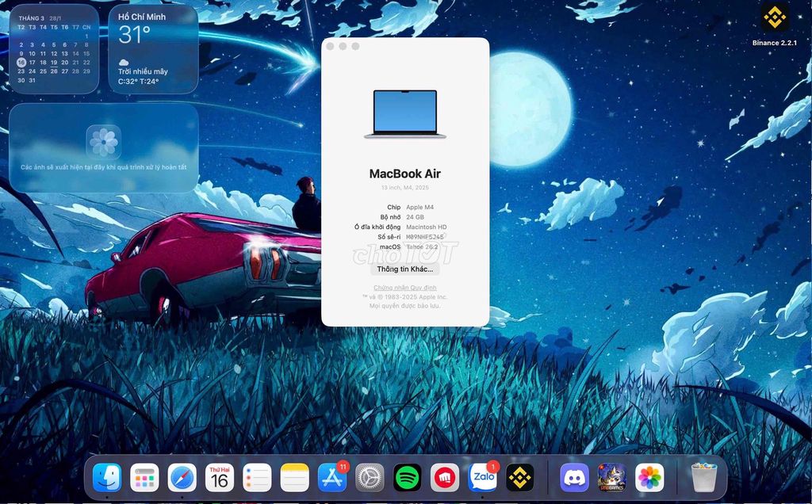This screenshot has height=504, width=812.
Task: Open Finder from the dock
Action: [107, 477]
